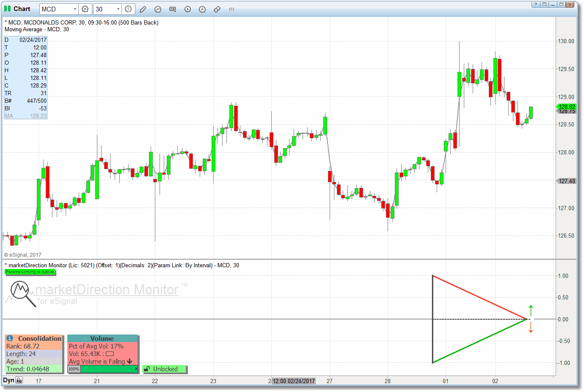Open the MCD symbol dropdown
Screen dimensions: 584x392
[x=75, y=9]
